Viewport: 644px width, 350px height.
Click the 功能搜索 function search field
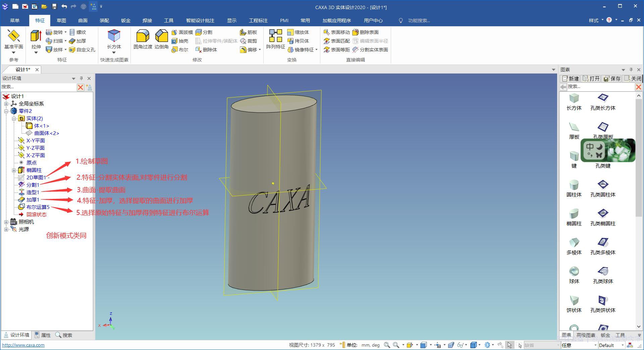419,20
